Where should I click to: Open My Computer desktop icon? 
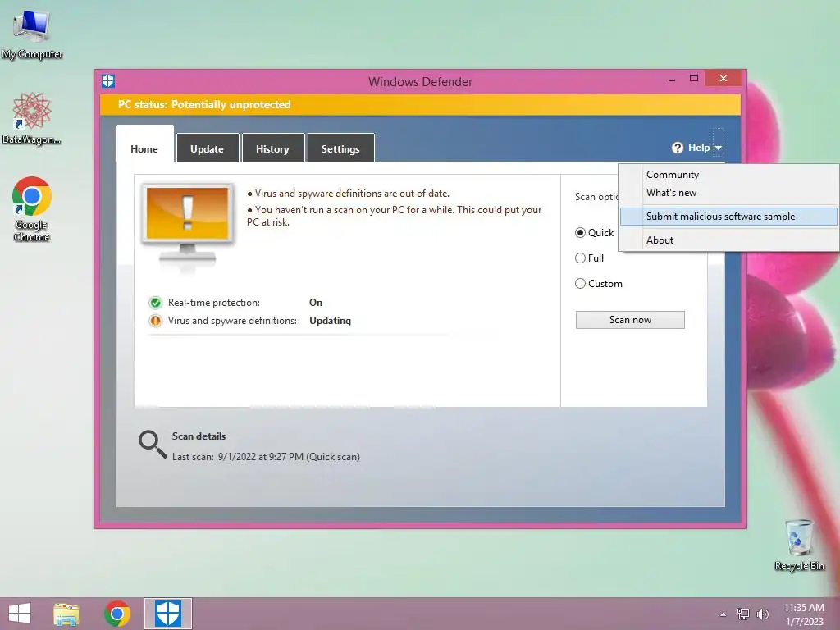32,34
